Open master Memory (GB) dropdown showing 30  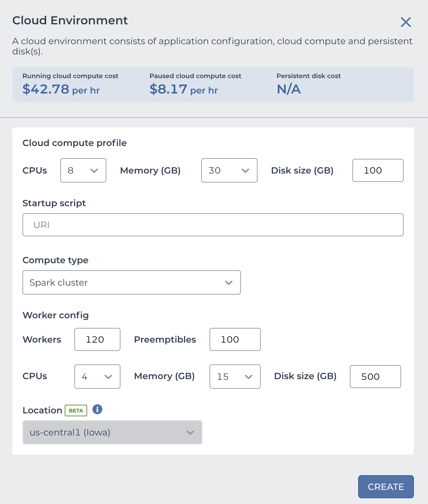pyautogui.click(x=229, y=170)
